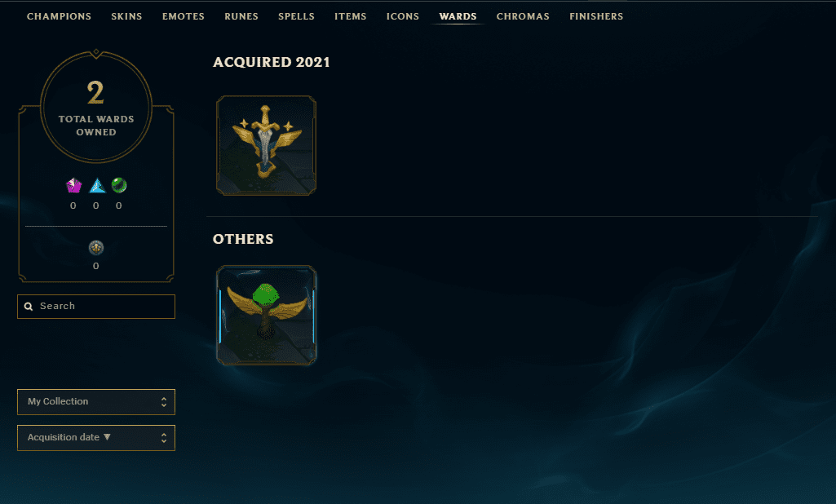This screenshot has width=836, height=504.
Task: Switch to the Champions tab
Action: click(60, 16)
